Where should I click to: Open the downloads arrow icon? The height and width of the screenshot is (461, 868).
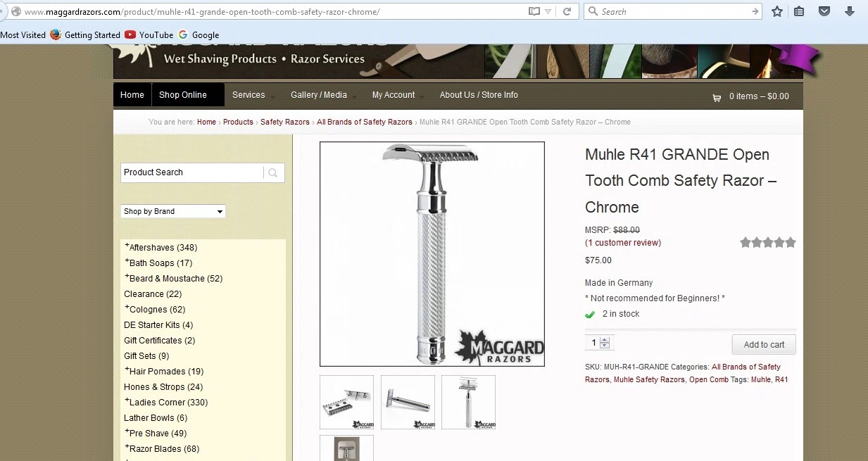click(850, 11)
